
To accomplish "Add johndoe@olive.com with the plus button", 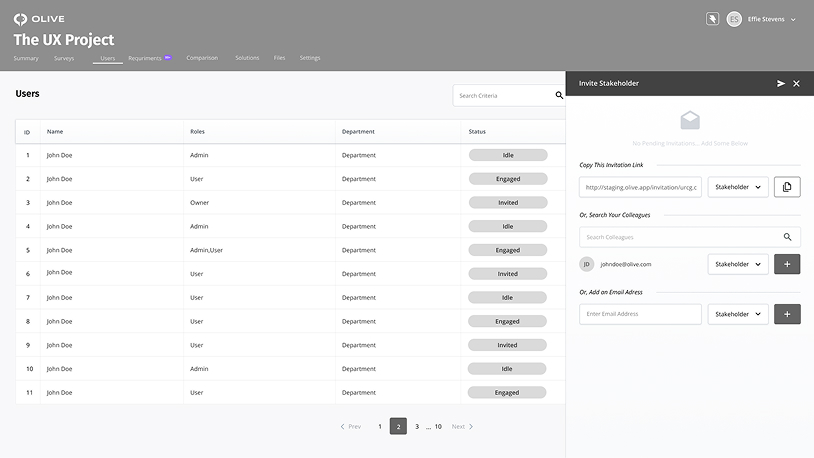I will (787, 264).
